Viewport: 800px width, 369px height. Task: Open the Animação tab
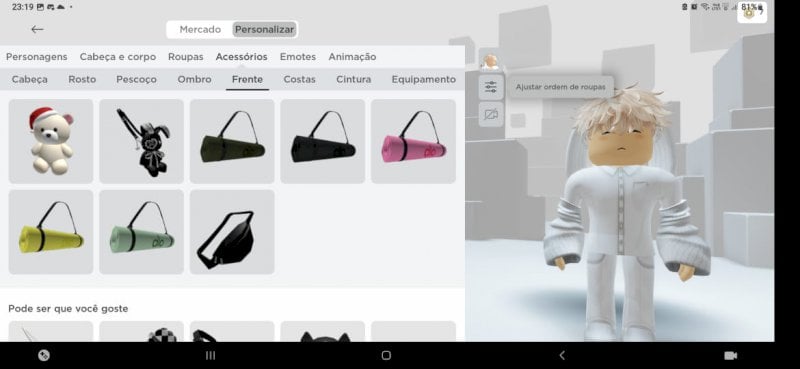coord(353,57)
